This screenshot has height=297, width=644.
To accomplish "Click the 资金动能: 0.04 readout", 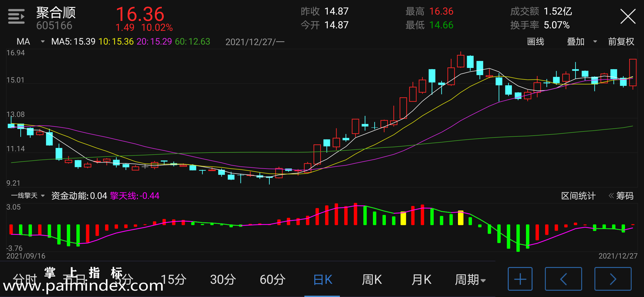I will 79,196.
